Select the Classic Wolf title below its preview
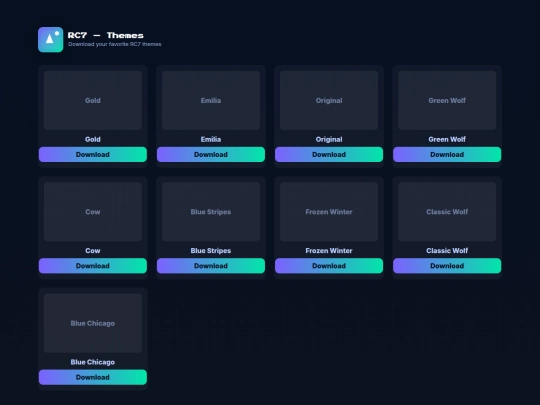 [x=447, y=251]
